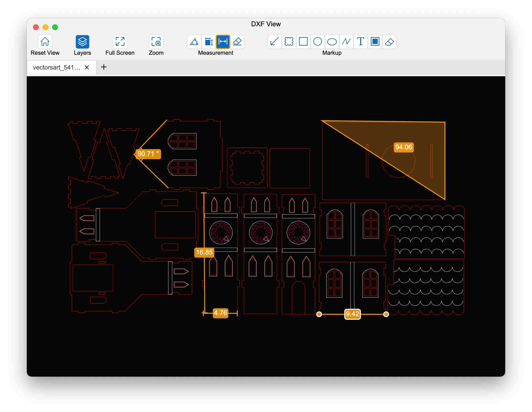Select the area measurement tool

[209, 42]
